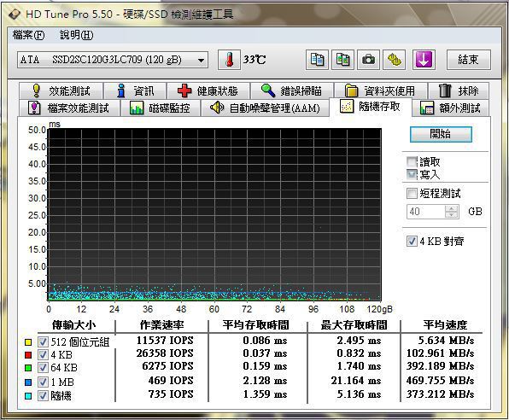Uncheck the 512 個位元組 transfer size checkbox
The image size is (509, 420).
pyautogui.click(x=43, y=341)
